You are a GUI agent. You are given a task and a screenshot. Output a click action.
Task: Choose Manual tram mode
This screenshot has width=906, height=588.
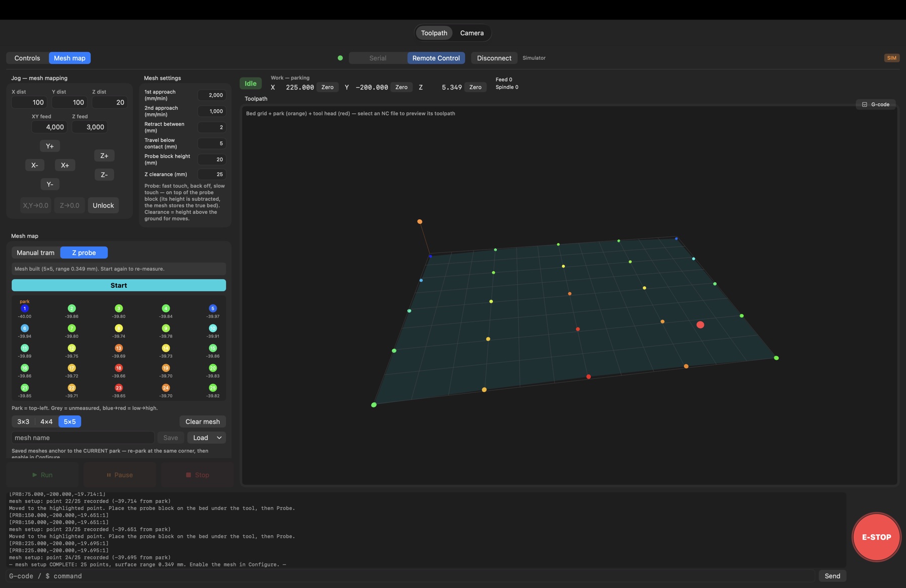(35, 253)
